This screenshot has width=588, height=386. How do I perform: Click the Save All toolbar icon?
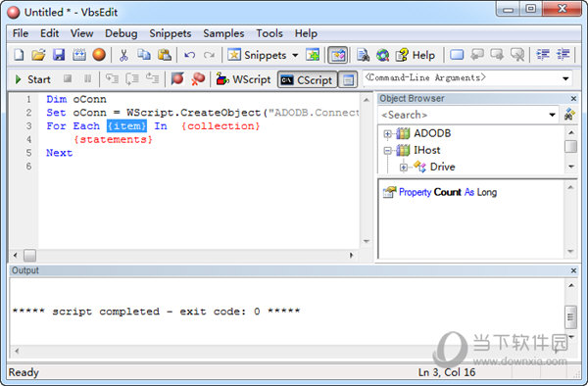78,55
